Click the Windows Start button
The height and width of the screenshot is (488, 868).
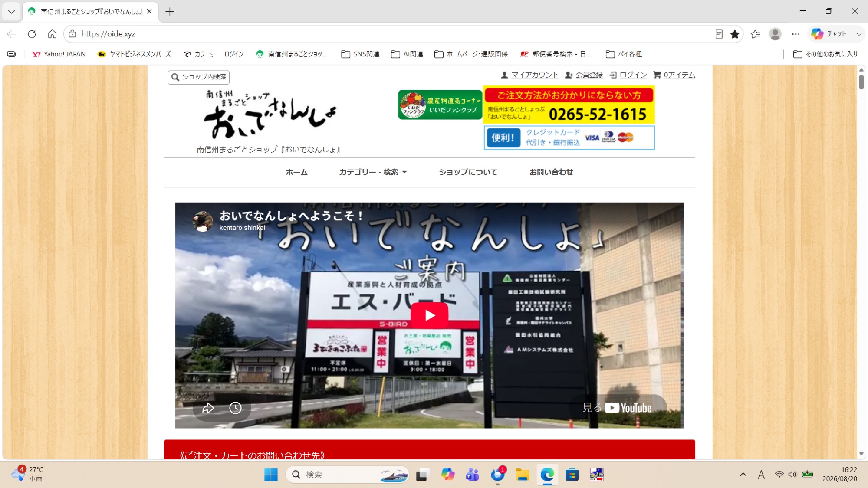coord(271,475)
